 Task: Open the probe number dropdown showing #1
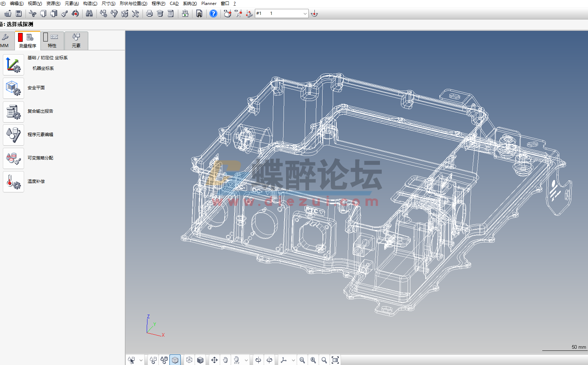point(305,13)
